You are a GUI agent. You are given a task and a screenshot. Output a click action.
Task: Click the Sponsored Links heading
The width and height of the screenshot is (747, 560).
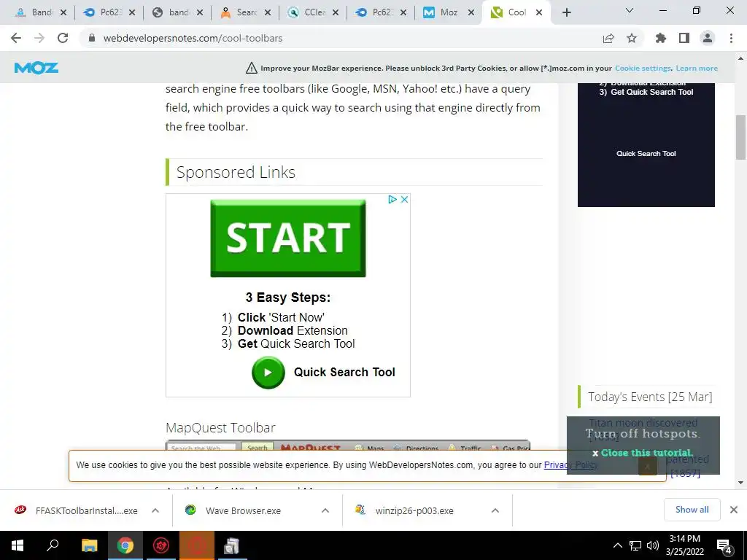(236, 172)
